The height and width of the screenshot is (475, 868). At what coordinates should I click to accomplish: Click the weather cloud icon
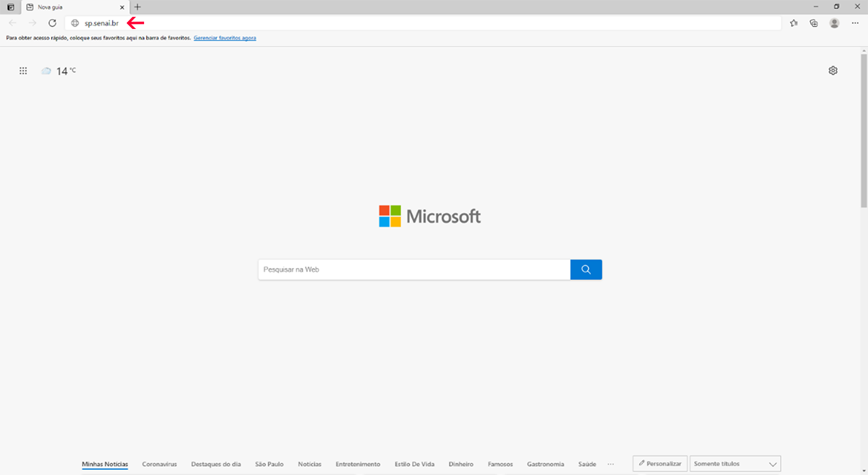click(46, 71)
